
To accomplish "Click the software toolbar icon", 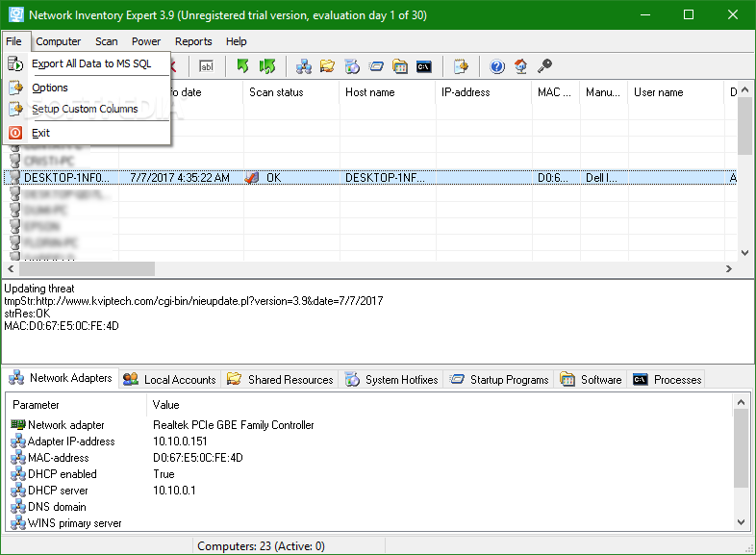I will click(x=400, y=66).
